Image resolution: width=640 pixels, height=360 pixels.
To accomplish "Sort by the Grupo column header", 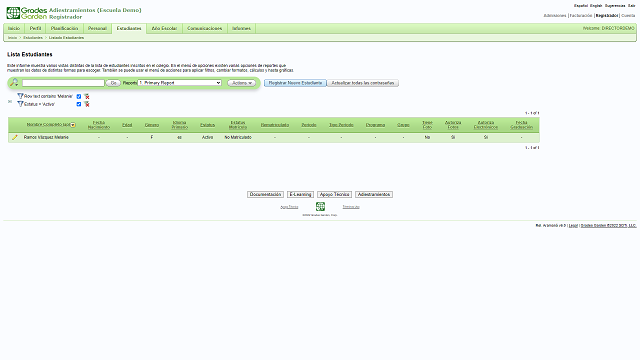I will [x=403, y=125].
